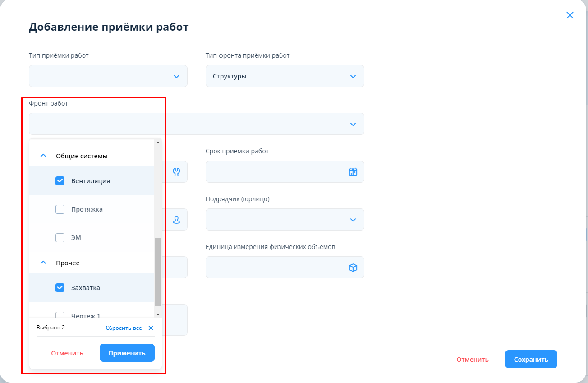This screenshot has width=588, height=383.
Task: Uncheck the Вентиляция checkbox
Action: coord(60,181)
